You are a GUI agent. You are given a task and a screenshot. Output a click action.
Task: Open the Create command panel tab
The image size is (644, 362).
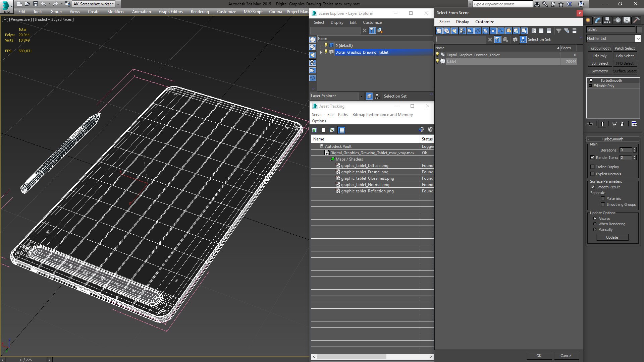[588, 20]
